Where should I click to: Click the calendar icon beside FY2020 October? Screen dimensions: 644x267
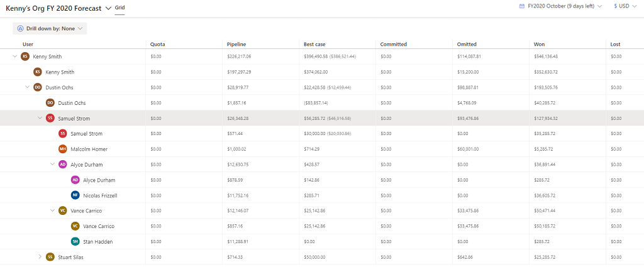521,6
